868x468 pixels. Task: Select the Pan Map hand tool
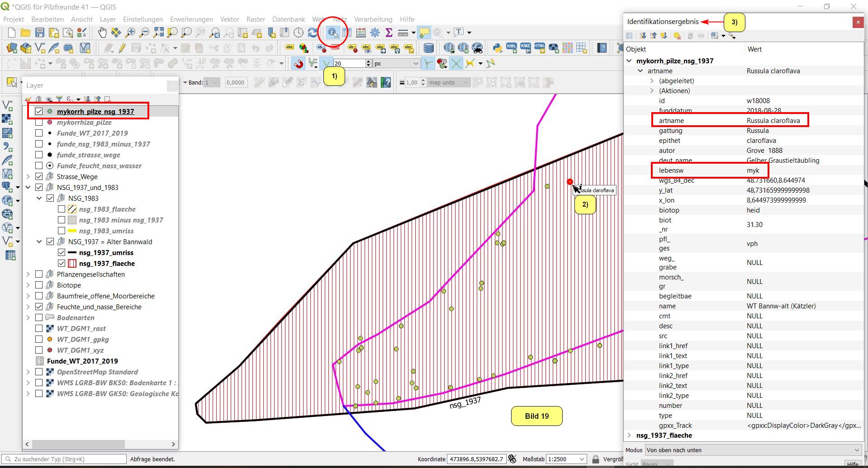103,33
